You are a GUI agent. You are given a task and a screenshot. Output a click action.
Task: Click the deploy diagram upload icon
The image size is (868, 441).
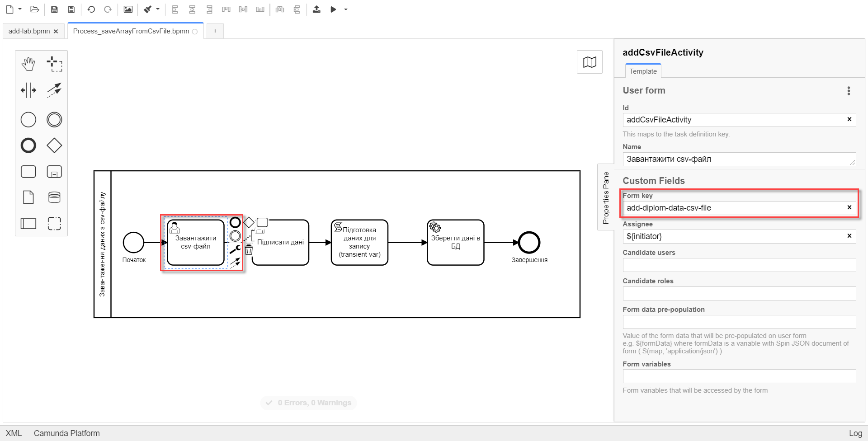tap(316, 9)
